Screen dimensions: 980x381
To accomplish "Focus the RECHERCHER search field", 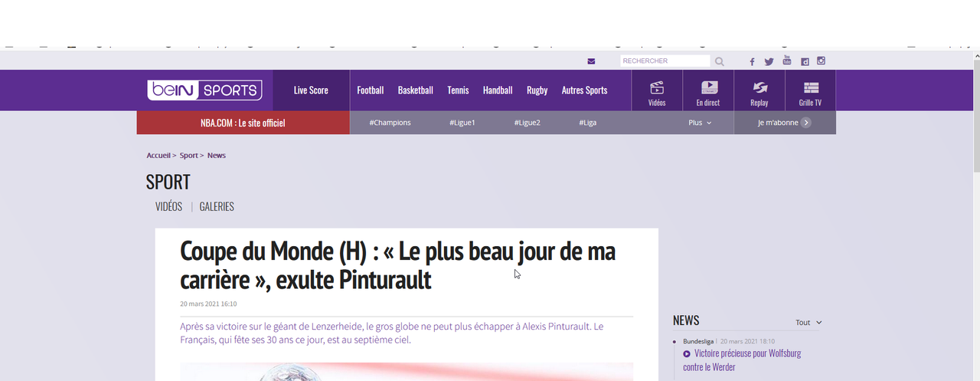I will (x=665, y=61).
